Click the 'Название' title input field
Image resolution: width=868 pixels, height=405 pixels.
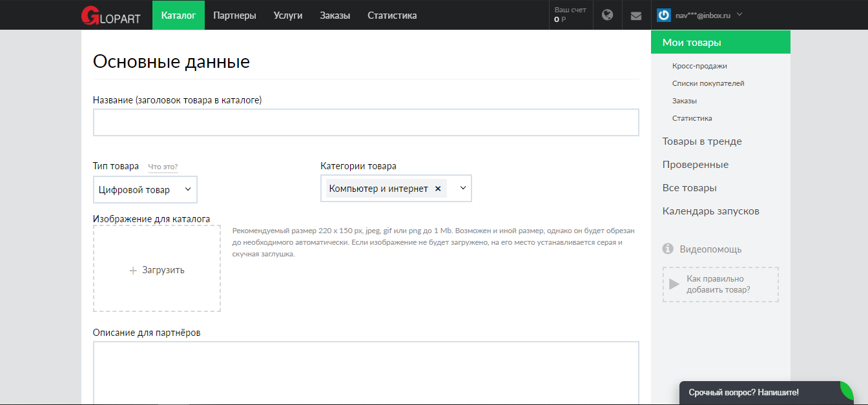pyautogui.click(x=366, y=122)
